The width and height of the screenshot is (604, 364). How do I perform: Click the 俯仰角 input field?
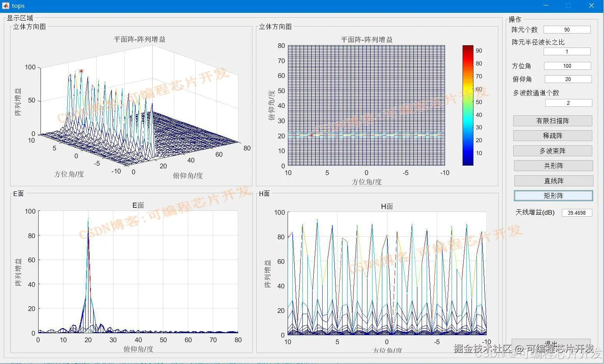coord(568,79)
